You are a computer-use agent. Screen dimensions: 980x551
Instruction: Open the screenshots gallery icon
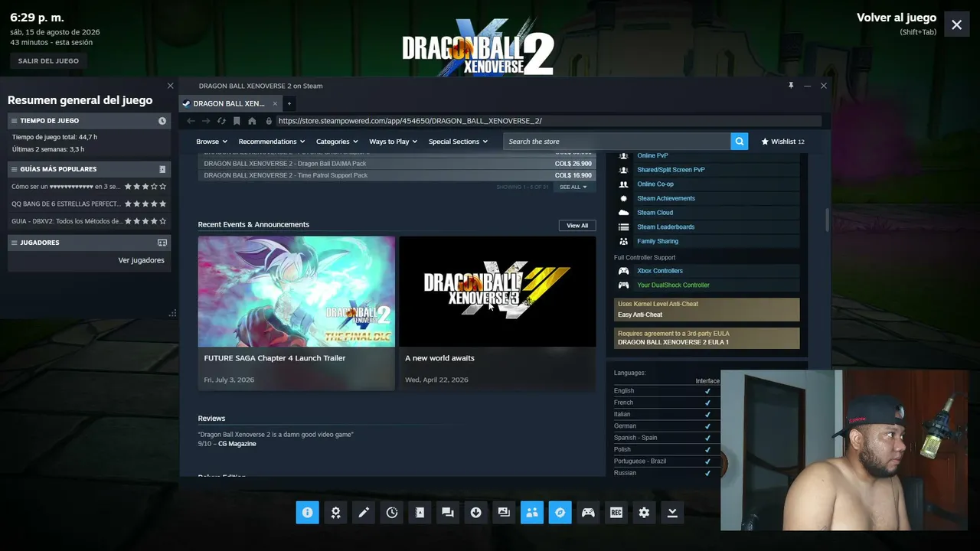pos(504,513)
